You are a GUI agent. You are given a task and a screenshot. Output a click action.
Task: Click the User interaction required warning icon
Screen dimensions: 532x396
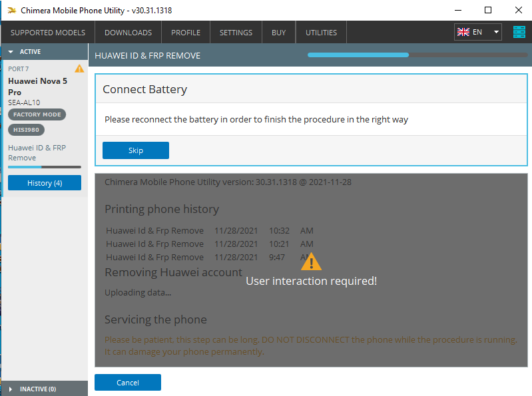[x=311, y=262]
